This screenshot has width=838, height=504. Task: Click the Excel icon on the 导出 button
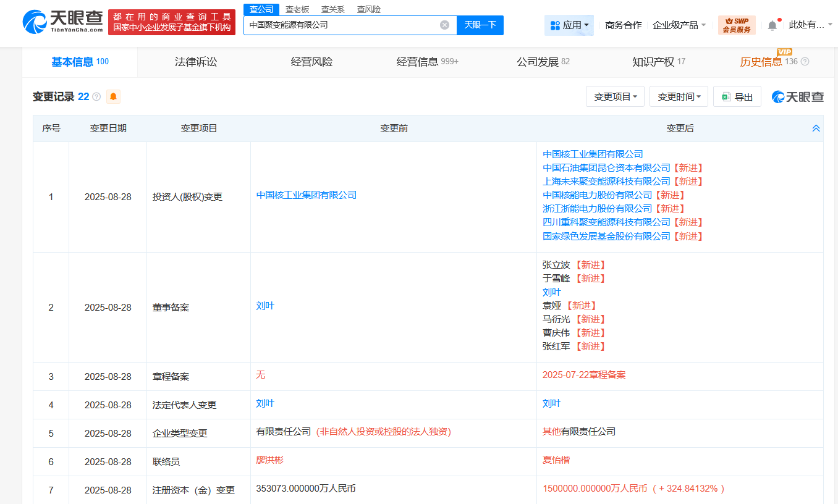click(x=727, y=96)
